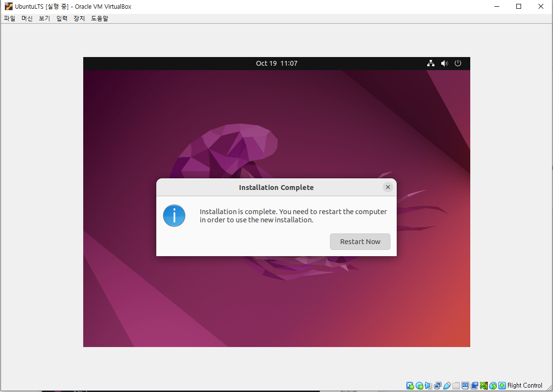Click the Oct 19 11:07 clock

(x=277, y=63)
